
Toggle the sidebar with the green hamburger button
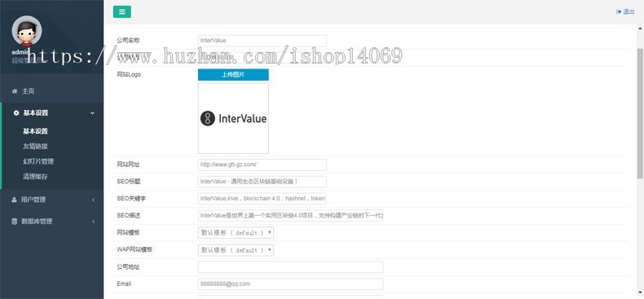point(122,12)
